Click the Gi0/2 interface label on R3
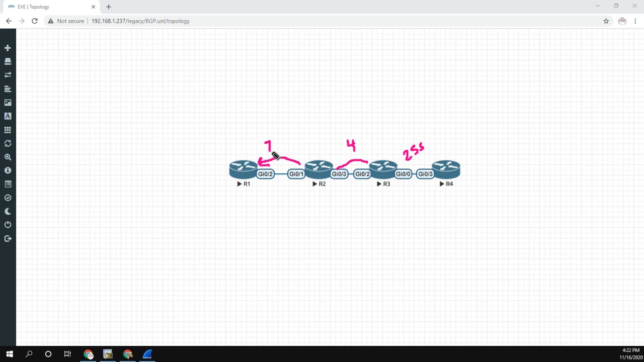This screenshot has height=362, width=644. coord(362,174)
